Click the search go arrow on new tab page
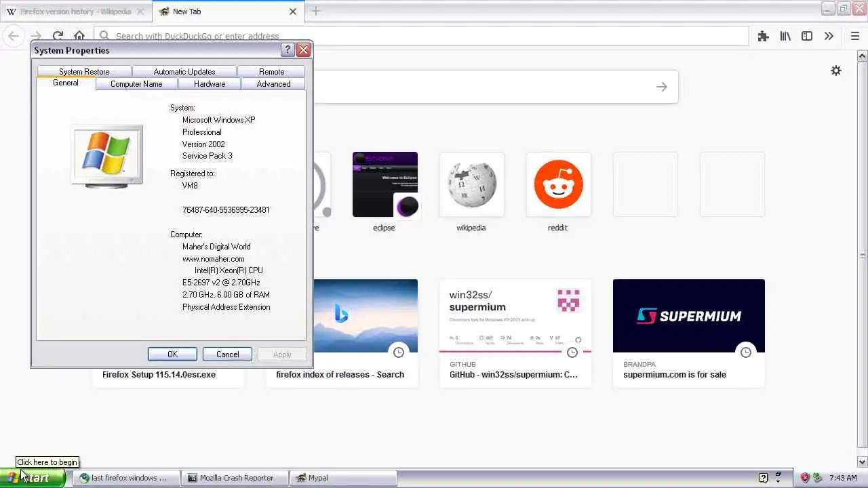This screenshot has width=868, height=488. click(662, 87)
